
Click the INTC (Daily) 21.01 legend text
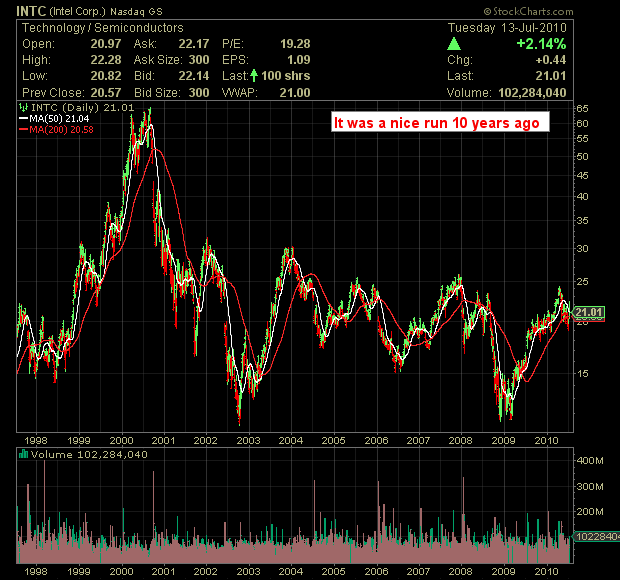coord(83,107)
